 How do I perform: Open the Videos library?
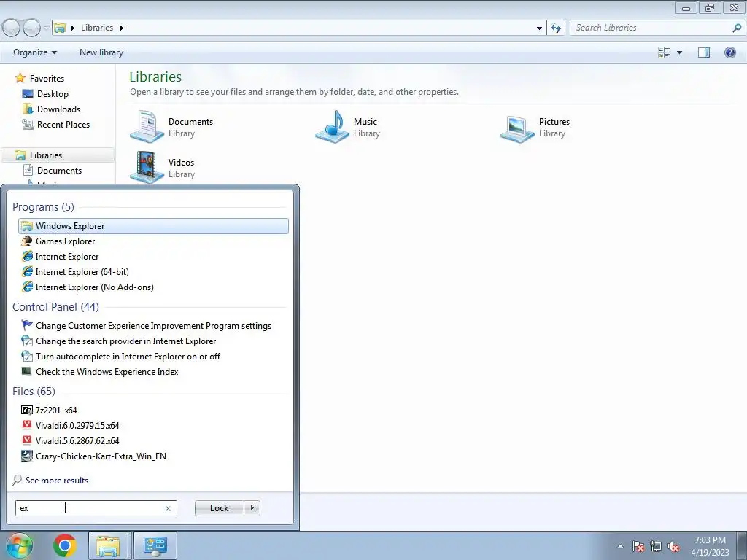click(163, 167)
